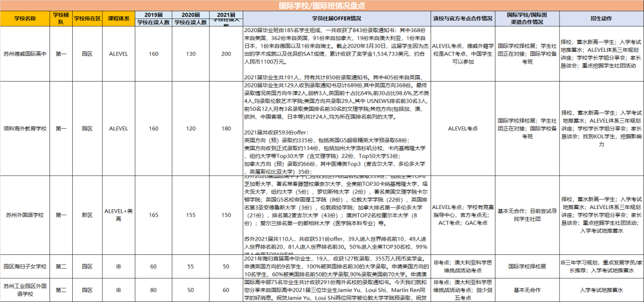The height and width of the screenshot is (302, 644).
Task: Click 第二 tier cell in 苏州工业园区外国语学校 row
Action: (x=61, y=291)
